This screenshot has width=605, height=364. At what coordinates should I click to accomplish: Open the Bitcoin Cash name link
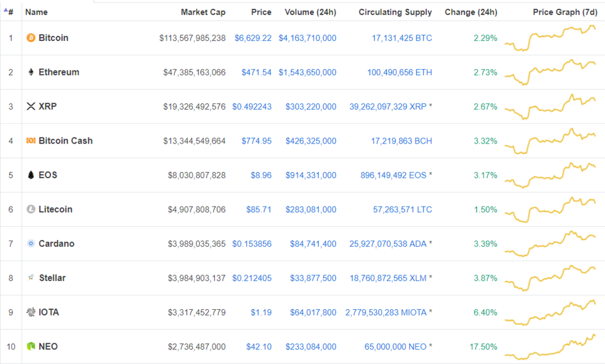pos(66,140)
